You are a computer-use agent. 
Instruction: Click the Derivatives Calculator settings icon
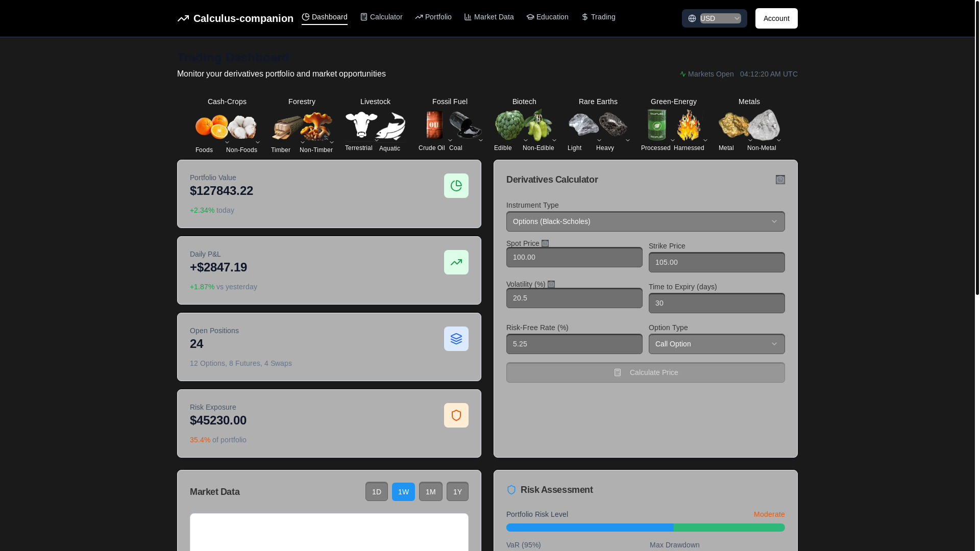point(780,180)
